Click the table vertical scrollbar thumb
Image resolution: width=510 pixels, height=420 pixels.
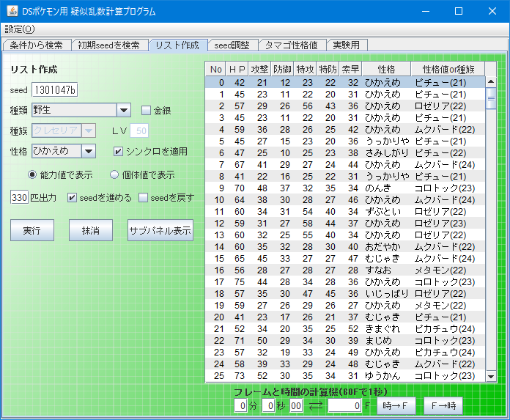pos(491,98)
